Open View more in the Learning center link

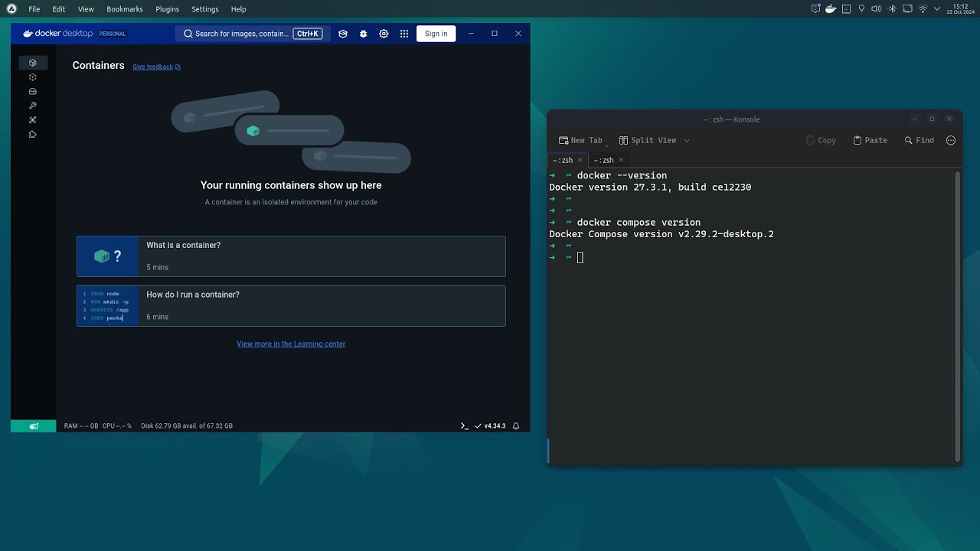click(x=291, y=344)
